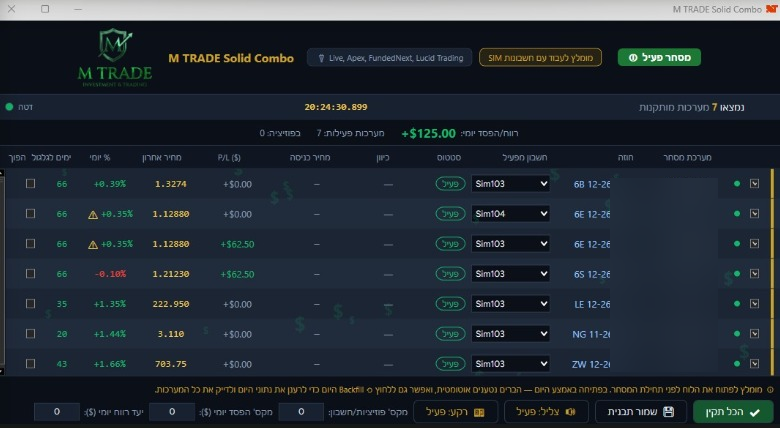Click the -0.10% daily change cell

click(x=110, y=274)
